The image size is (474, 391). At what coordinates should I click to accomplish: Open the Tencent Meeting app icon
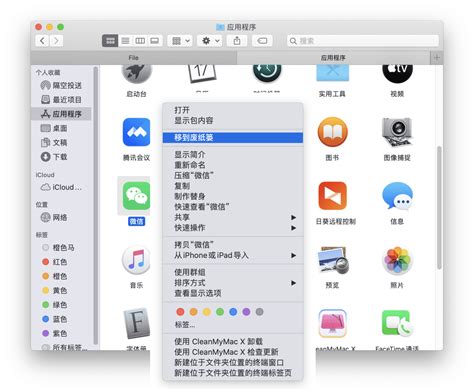coord(136,132)
